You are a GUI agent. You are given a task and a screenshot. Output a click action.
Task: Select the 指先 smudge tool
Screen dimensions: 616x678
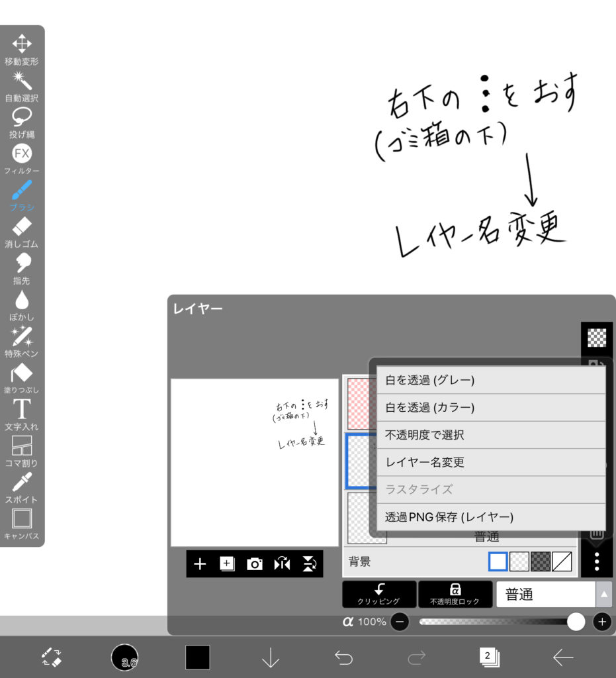pyautogui.click(x=22, y=269)
